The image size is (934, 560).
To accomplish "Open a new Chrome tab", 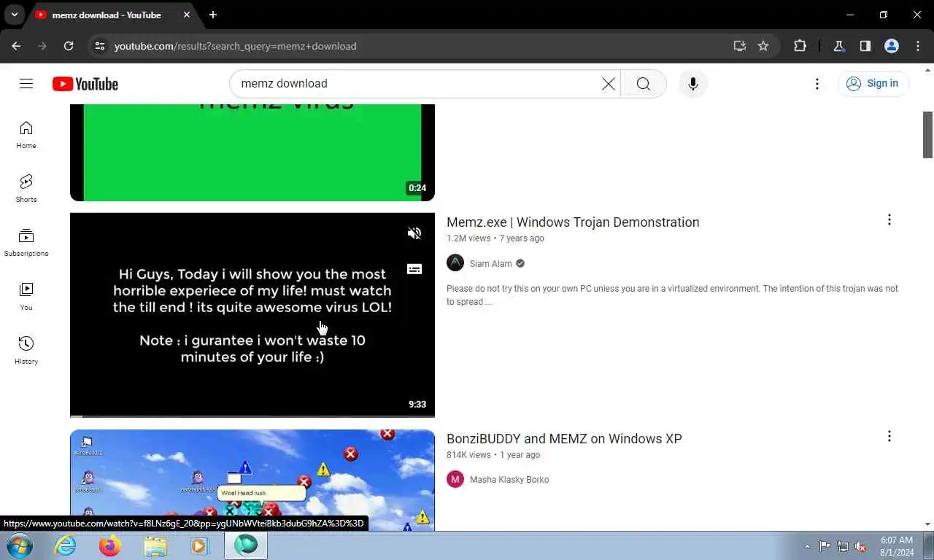I will coord(212,15).
